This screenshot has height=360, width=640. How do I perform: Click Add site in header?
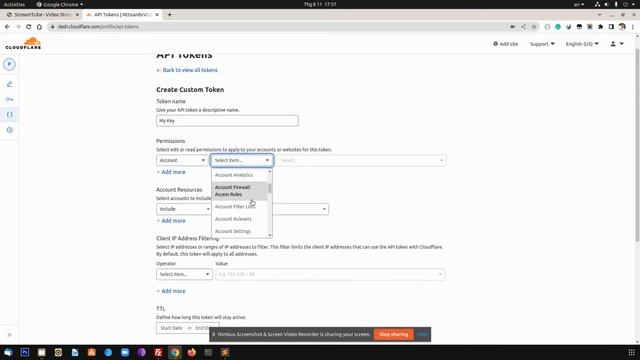(506, 44)
